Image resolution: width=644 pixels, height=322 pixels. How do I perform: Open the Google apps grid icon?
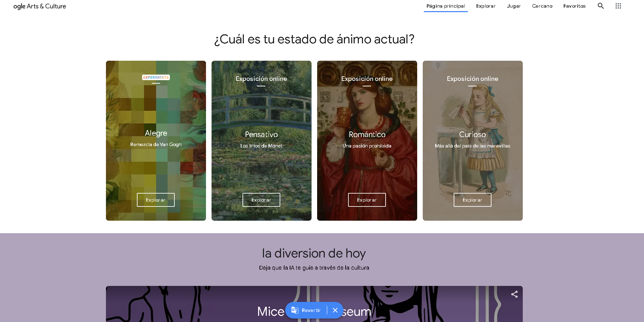pyautogui.click(x=618, y=6)
